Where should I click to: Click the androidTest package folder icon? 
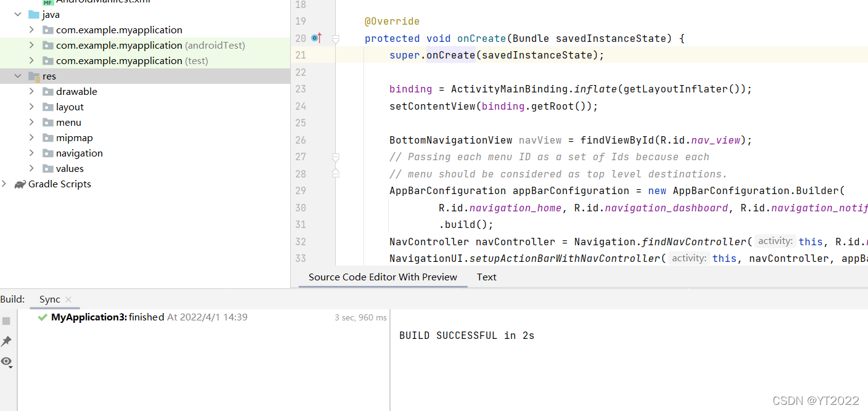pyautogui.click(x=47, y=45)
